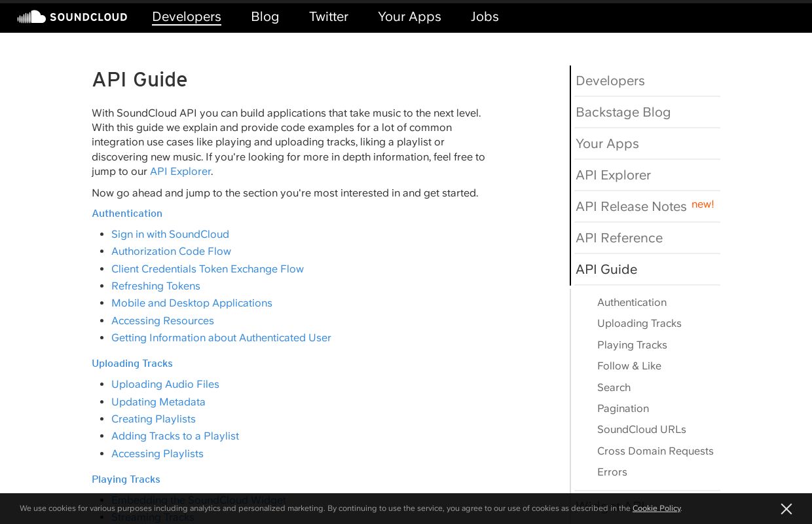812x524 pixels.
Task: Go to Errors in the sidebar submenu
Action: pos(612,472)
